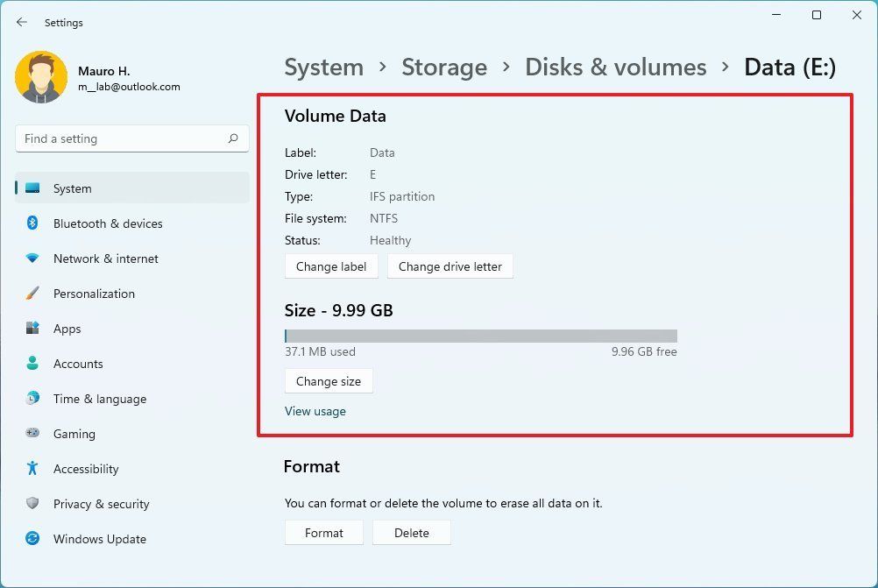The width and height of the screenshot is (878, 588).
Task: Click the Personalization brush icon
Action: click(x=32, y=294)
